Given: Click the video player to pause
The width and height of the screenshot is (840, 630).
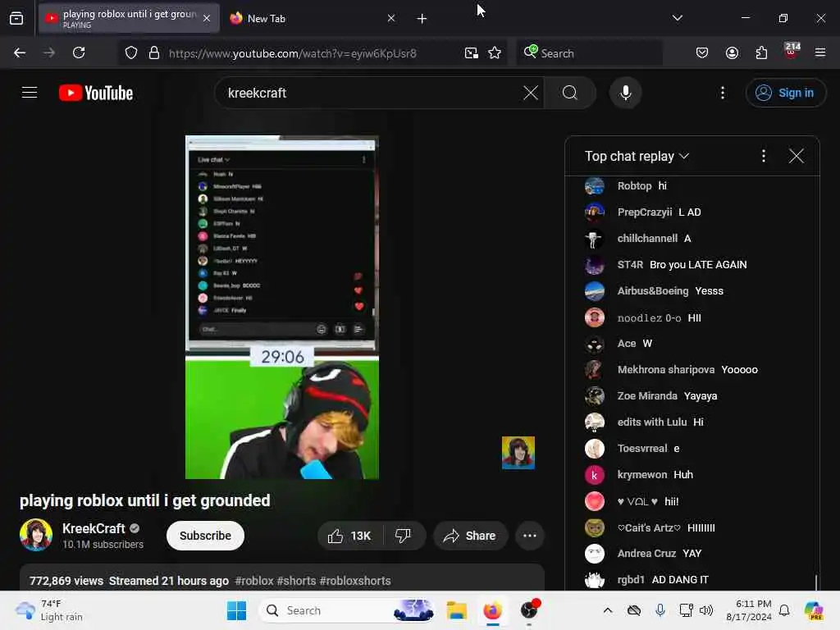Looking at the screenshot, I should [282, 307].
